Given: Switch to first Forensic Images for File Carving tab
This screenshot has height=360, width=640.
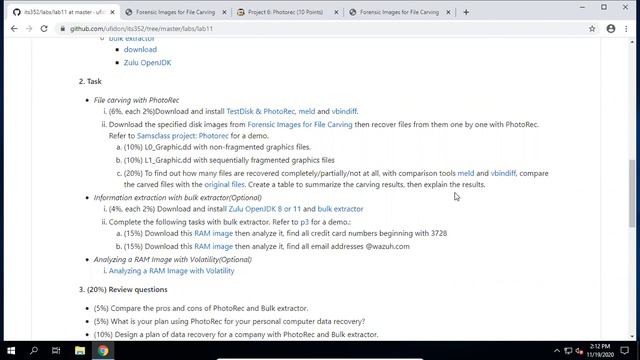Looking at the screenshot, I should click(176, 12).
